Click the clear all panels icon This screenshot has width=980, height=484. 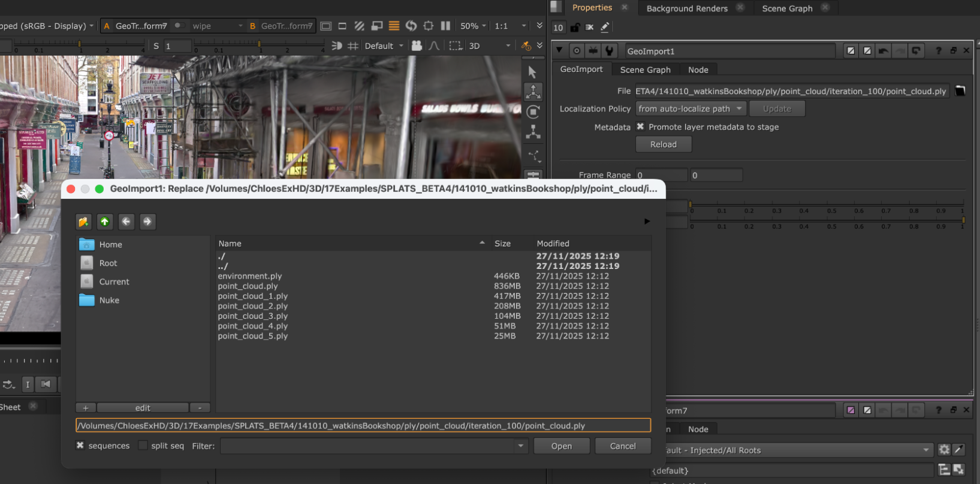590,28
